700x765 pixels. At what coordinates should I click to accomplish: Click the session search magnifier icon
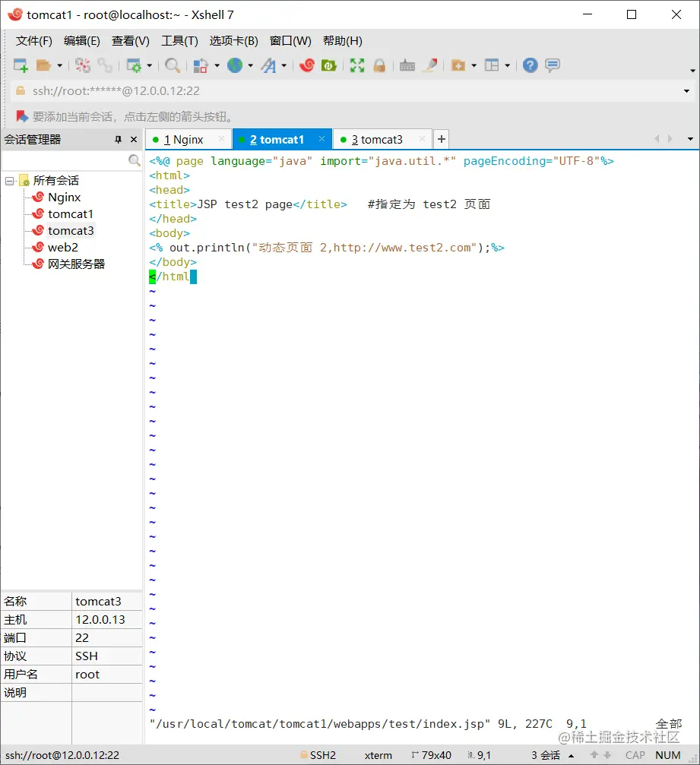click(x=135, y=160)
